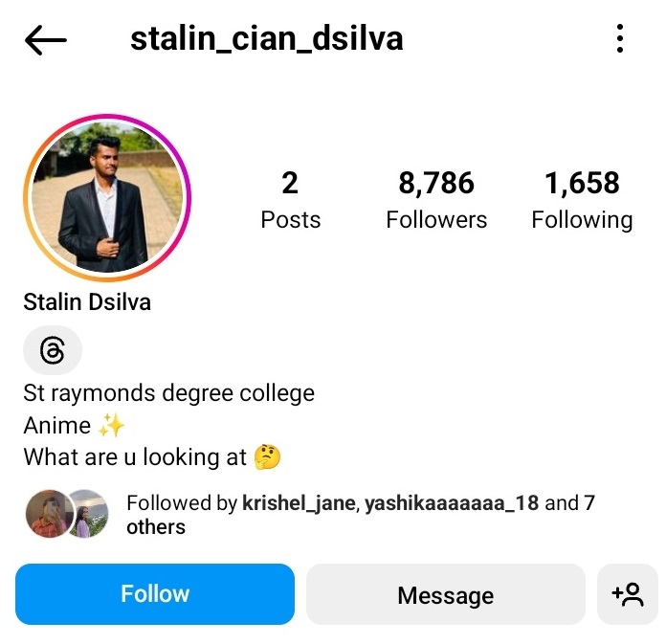Tap the sparkles emoji next to Anime
The image size is (666, 644).
pos(111,425)
